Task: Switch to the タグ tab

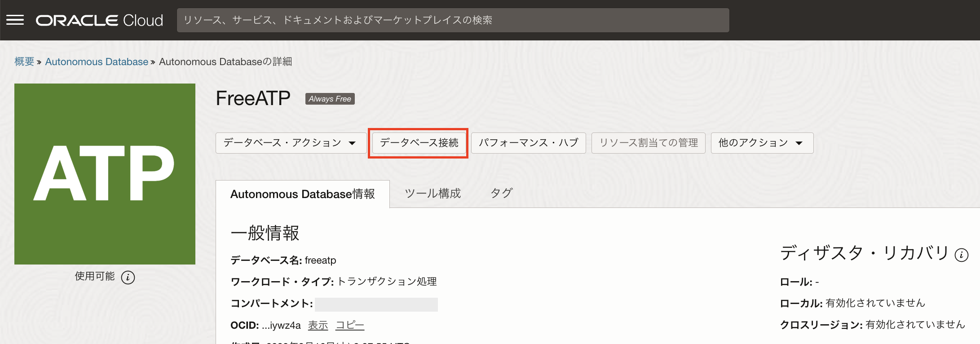Action: point(502,194)
